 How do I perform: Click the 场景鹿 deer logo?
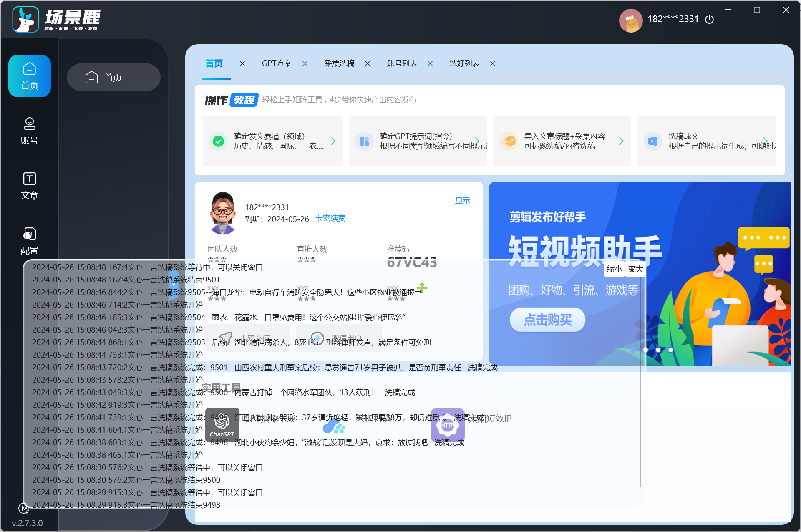click(25, 19)
